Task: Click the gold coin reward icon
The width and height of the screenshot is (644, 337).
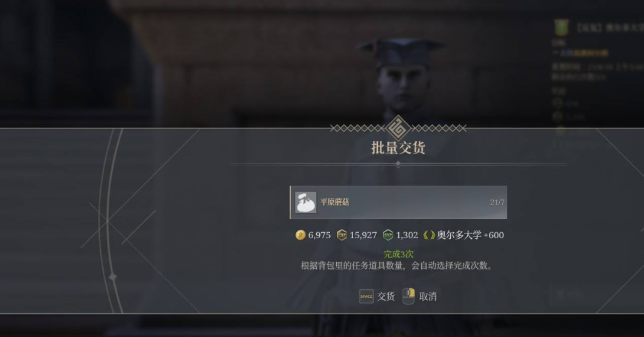Action: [x=301, y=235]
